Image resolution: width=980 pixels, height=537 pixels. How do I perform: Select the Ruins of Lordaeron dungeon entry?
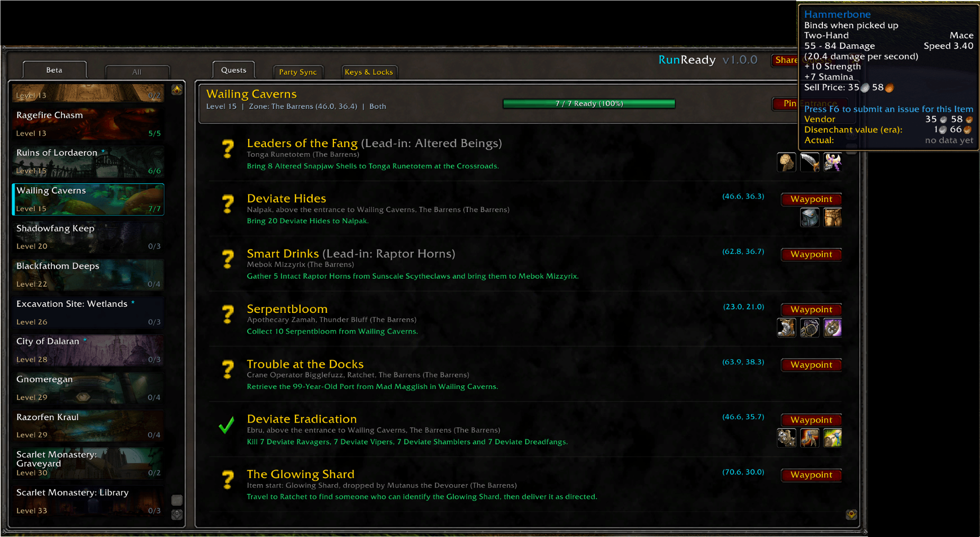[x=88, y=162]
